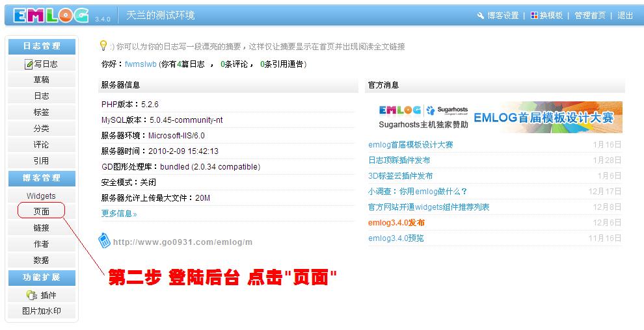Click the 服务器时间 2010-2-09 row
The width and height of the screenshot is (644, 330).
pyautogui.click(x=227, y=151)
